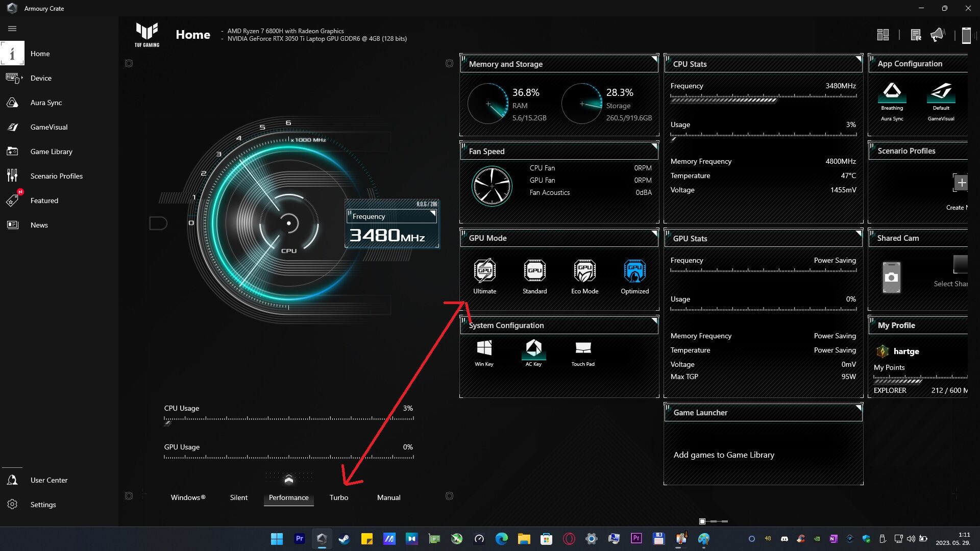The image size is (980, 551).
Task: Open Settings gear in sidebar
Action: click(x=12, y=505)
